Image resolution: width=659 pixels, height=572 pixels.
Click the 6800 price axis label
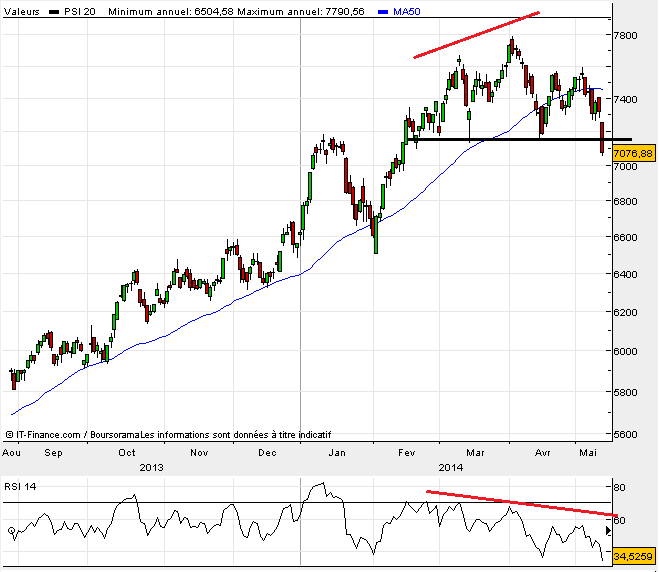tap(625, 201)
